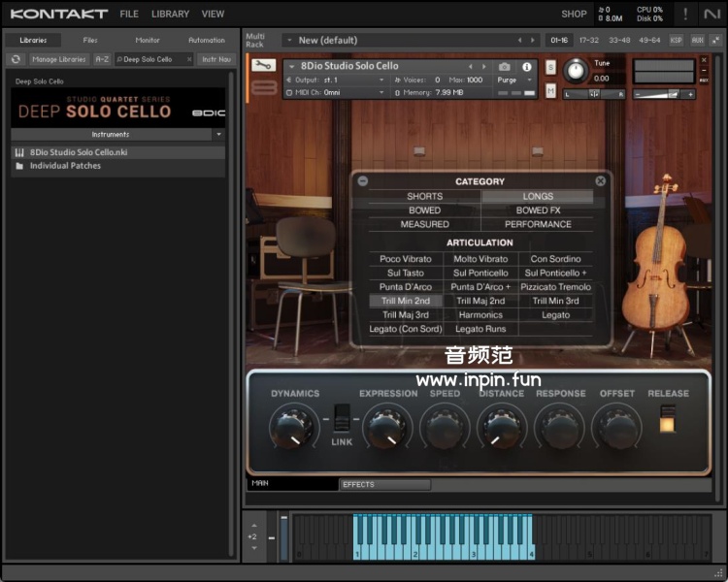
Task: Open the LIBRARY menu
Action: click(x=170, y=14)
